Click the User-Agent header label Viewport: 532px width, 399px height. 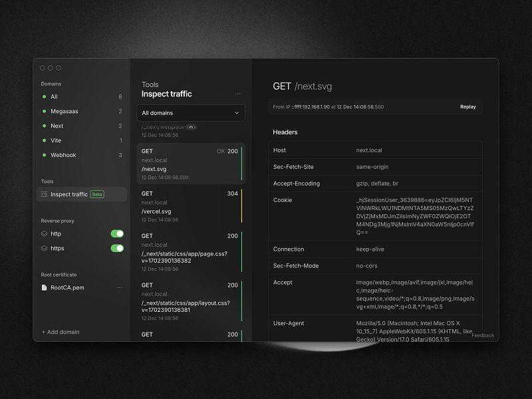coord(289,323)
